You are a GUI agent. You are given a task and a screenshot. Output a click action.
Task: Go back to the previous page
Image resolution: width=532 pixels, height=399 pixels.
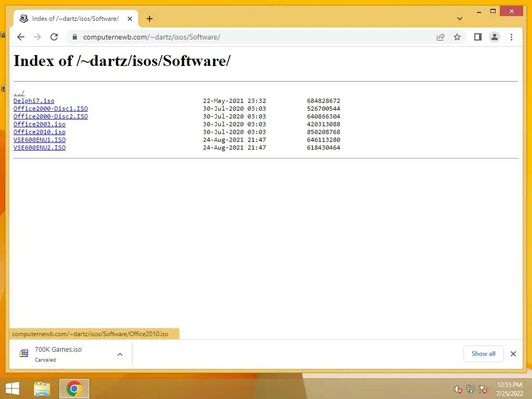coord(21,37)
